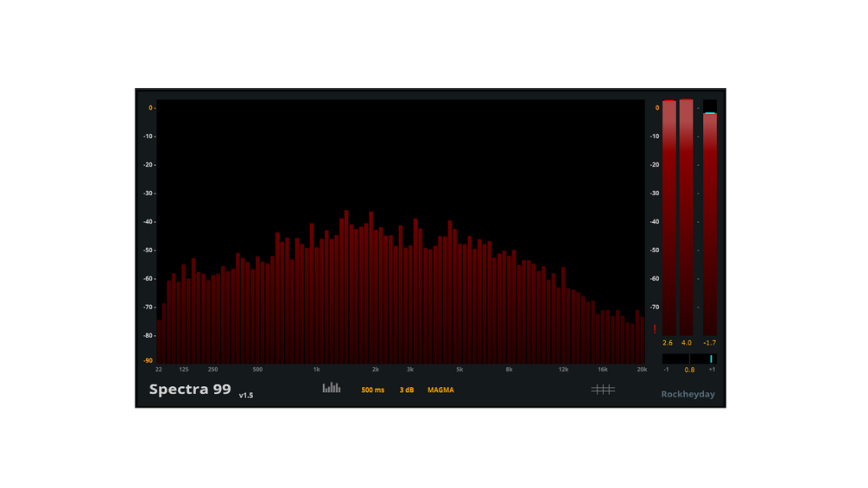
Task: Click the 1k frequency axis label
Action: (317, 370)
